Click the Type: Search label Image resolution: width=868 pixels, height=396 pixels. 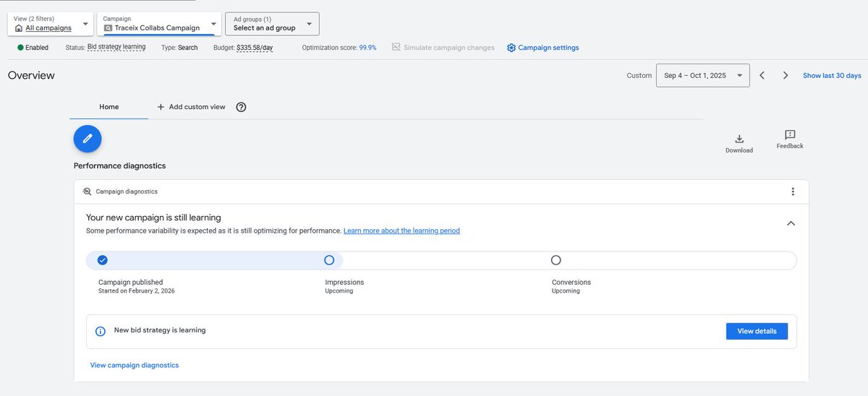coord(179,48)
